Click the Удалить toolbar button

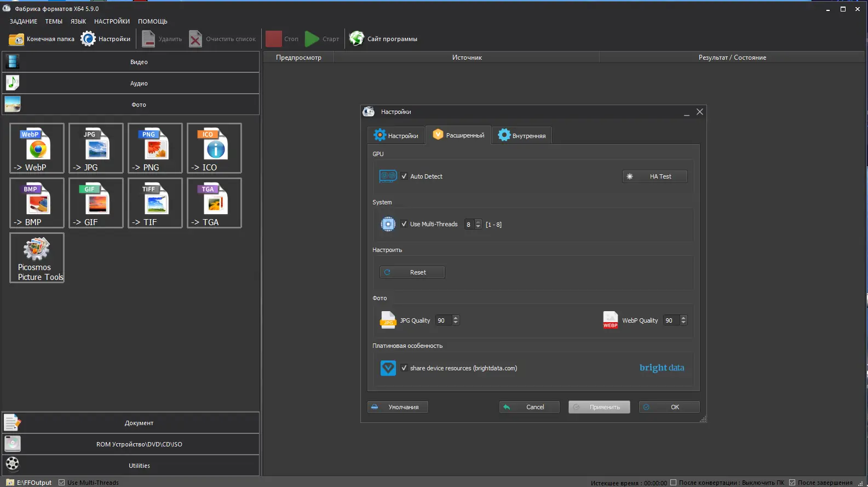coord(162,39)
